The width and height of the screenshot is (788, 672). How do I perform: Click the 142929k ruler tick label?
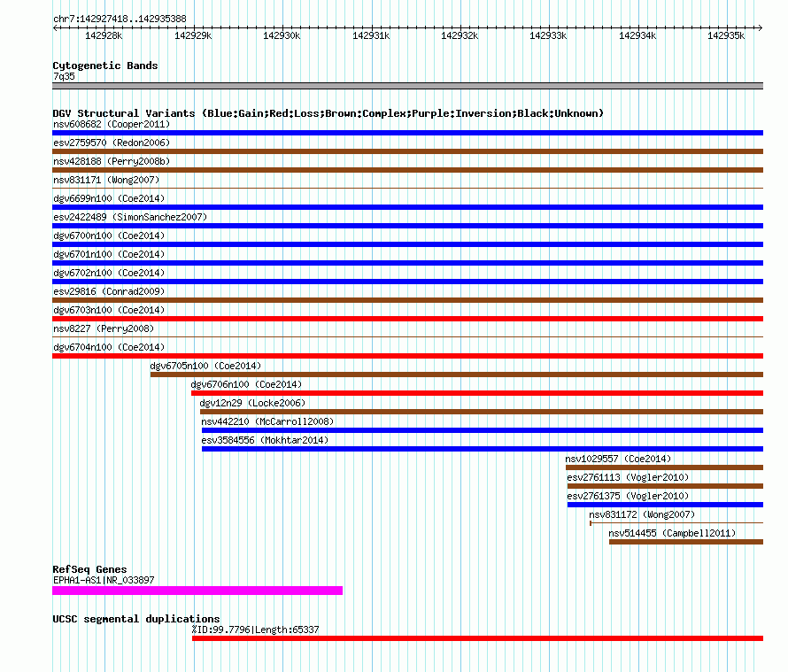coord(193,35)
